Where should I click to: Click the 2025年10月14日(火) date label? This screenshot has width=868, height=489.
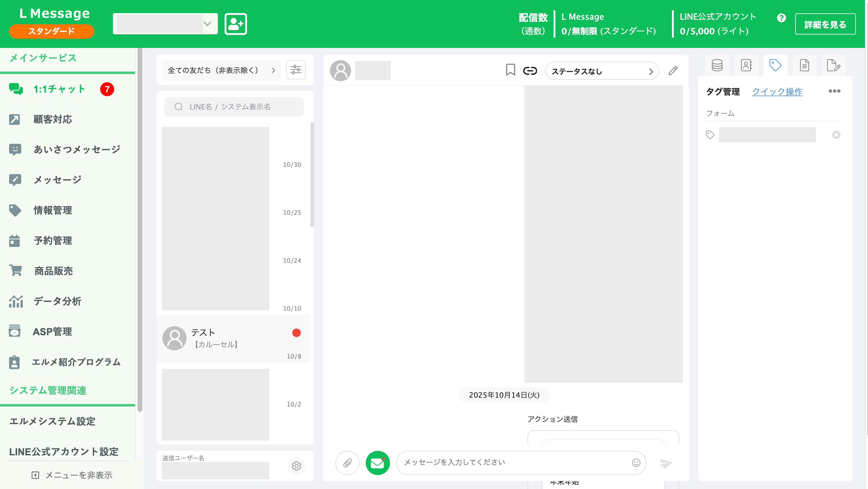click(x=504, y=395)
